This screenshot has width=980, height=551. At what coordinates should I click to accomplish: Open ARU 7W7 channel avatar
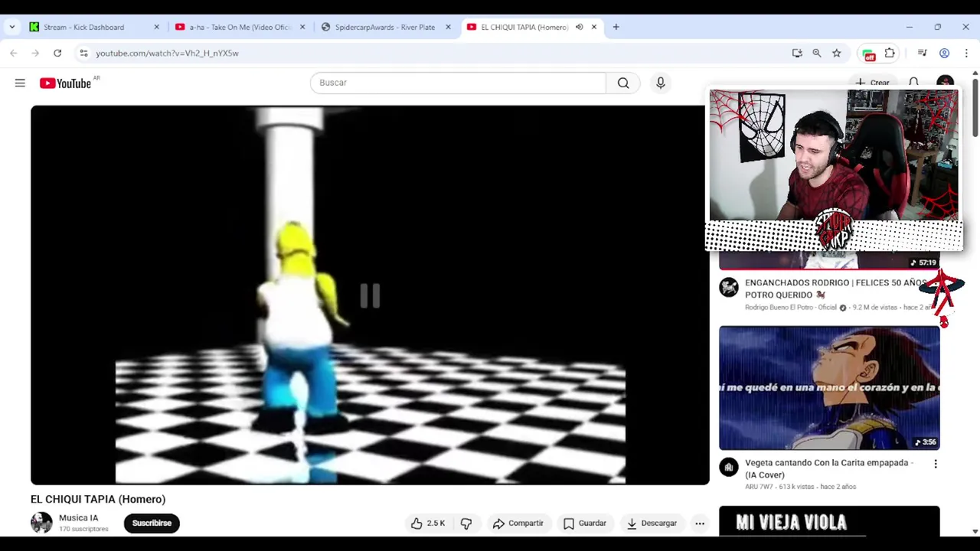[x=729, y=467]
